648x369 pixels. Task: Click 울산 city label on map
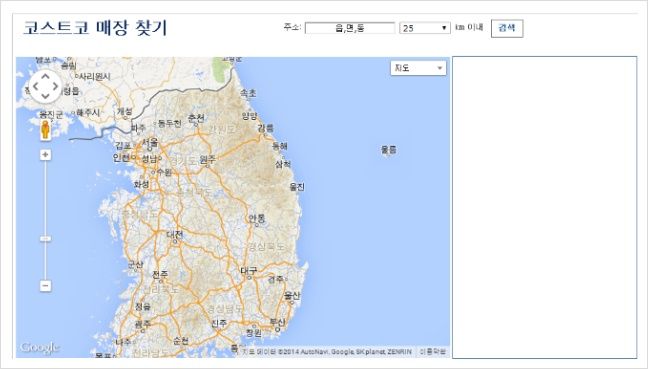coord(292,296)
